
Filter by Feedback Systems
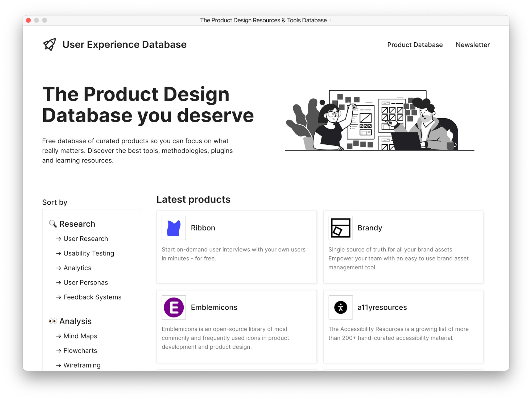92,297
